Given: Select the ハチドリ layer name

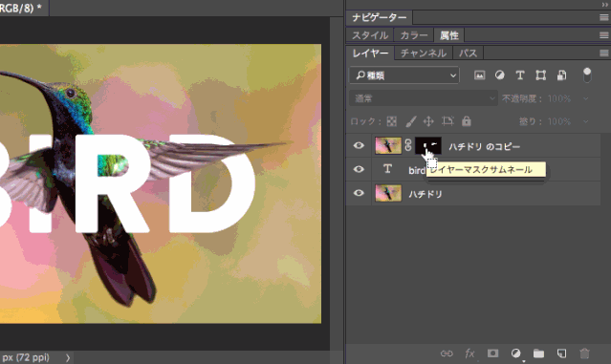Looking at the screenshot, I should click(426, 194).
